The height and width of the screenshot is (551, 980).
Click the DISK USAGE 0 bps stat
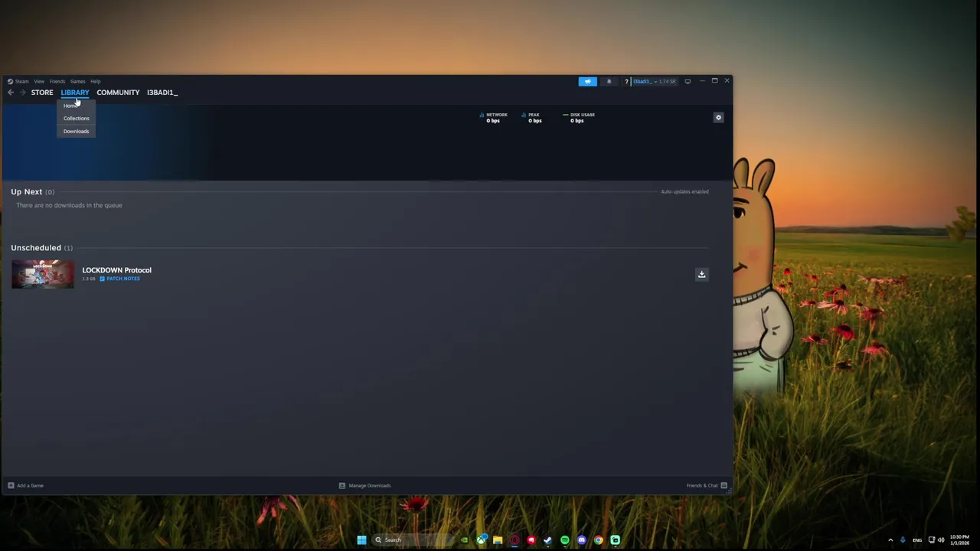(x=579, y=118)
